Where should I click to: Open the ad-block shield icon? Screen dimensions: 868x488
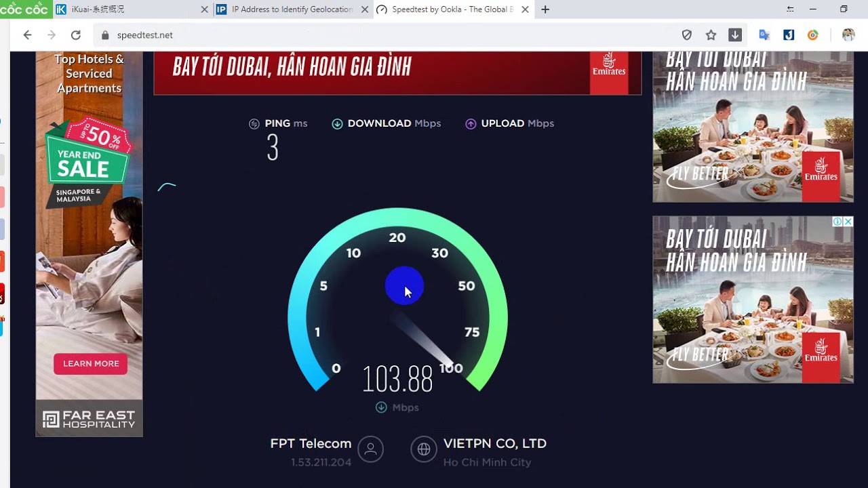687,35
